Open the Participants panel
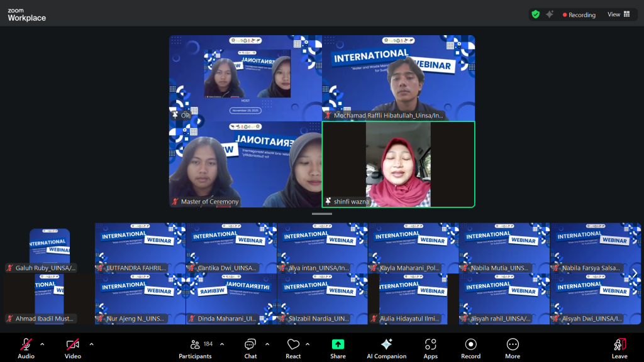Viewport: 644px width, 362px height. [196, 347]
